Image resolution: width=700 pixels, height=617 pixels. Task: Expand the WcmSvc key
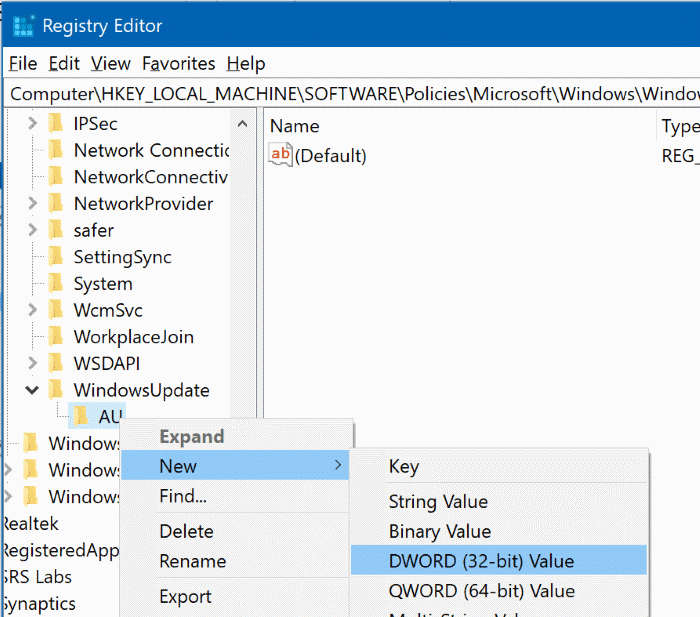[32, 310]
